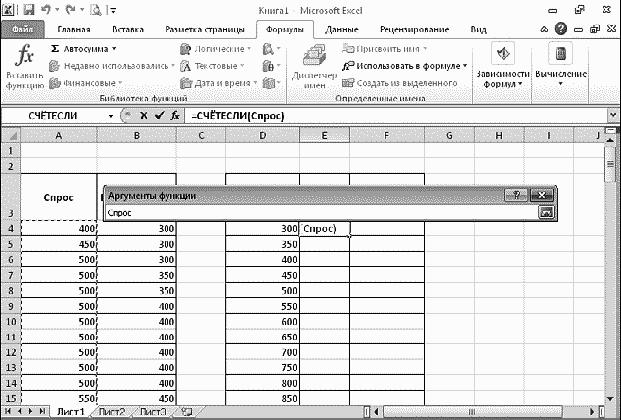Click the formula bar text =СЧЁТЕСЛИ(Спрос)

238,116
